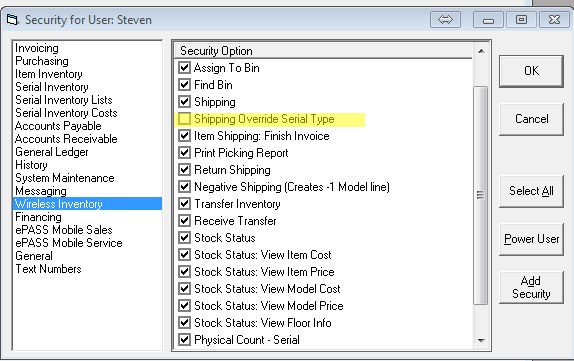The height and width of the screenshot is (361, 574).
Task: Select Text Numbers in the list
Action: (x=48, y=269)
